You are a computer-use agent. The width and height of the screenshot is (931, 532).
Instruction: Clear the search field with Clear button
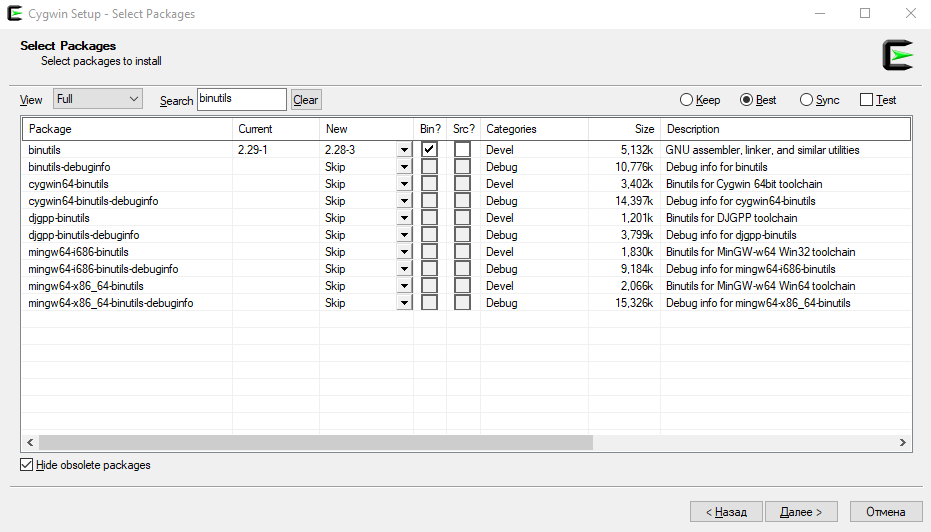306,100
